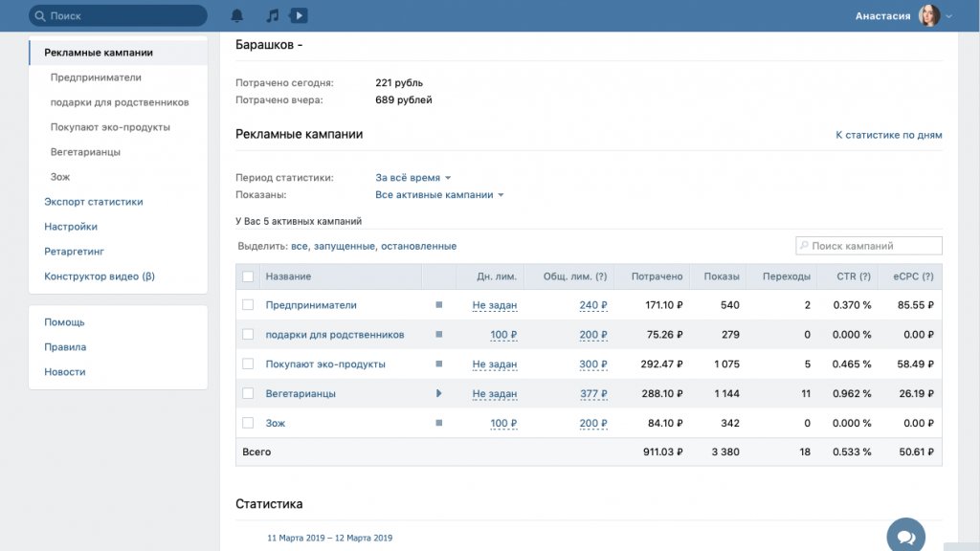Open the chat bubble support button

click(x=905, y=536)
